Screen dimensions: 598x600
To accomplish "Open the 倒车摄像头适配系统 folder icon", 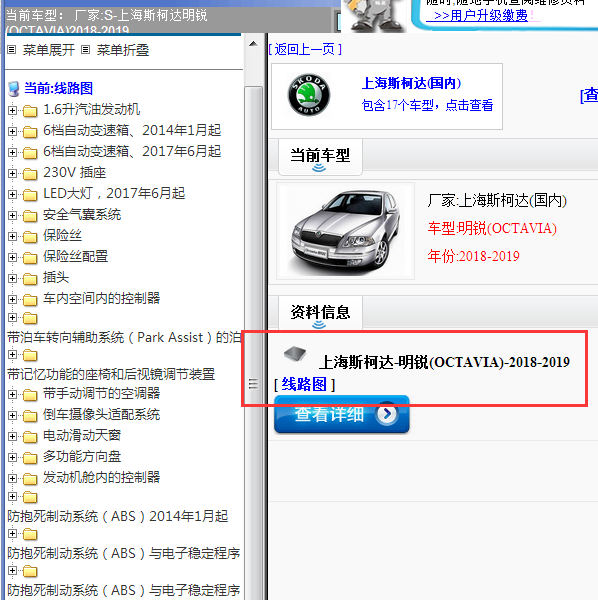I will point(30,416).
